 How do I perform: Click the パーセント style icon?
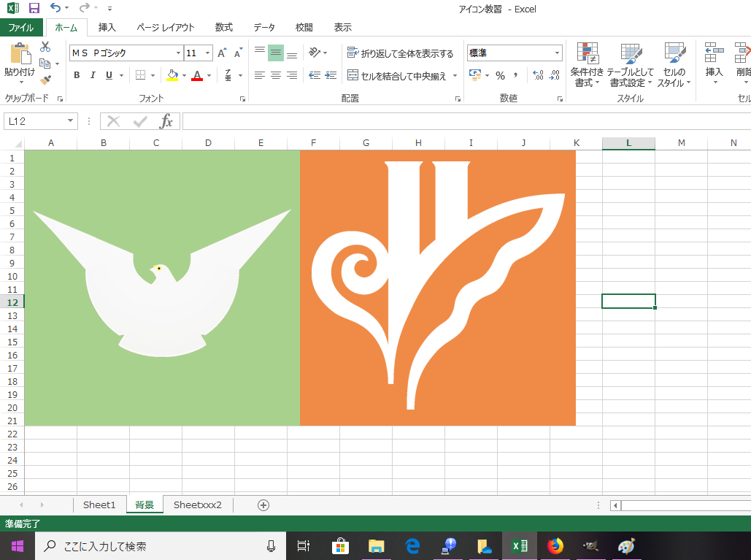[x=501, y=75]
